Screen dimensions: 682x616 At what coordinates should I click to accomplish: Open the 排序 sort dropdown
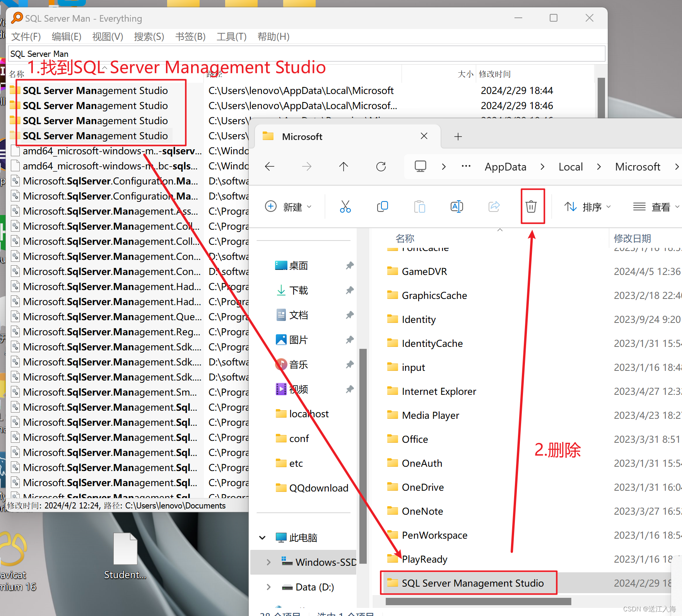coord(587,207)
